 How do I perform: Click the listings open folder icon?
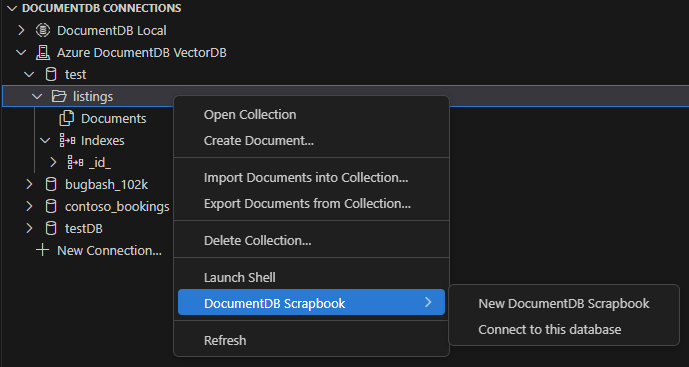pos(59,96)
